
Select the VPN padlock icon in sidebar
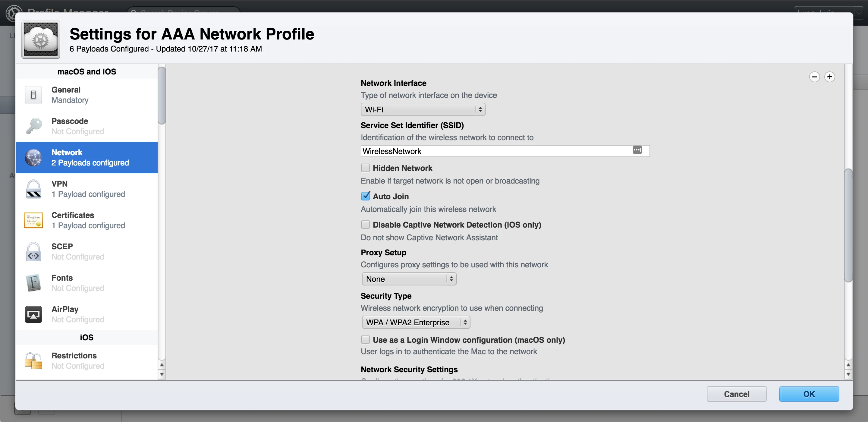(x=34, y=189)
